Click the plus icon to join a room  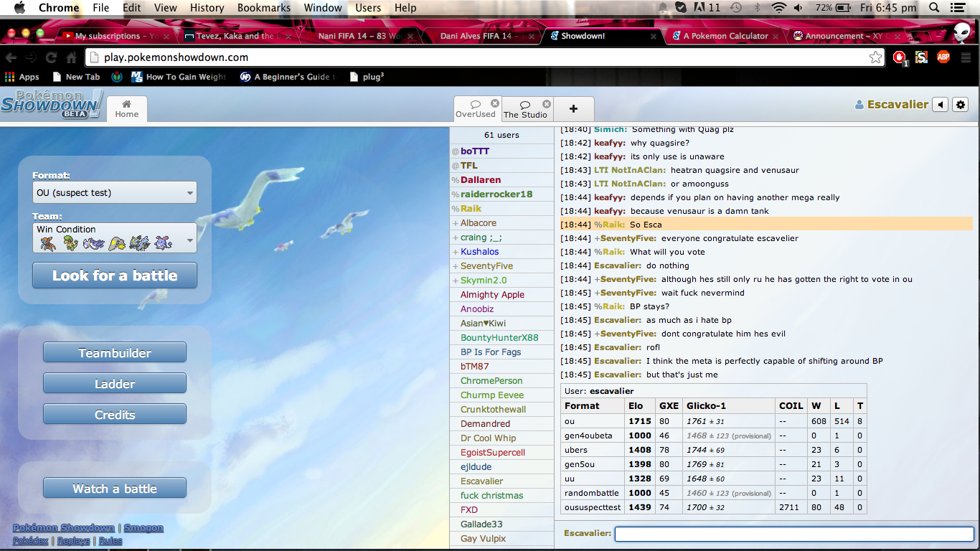click(573, 109)
